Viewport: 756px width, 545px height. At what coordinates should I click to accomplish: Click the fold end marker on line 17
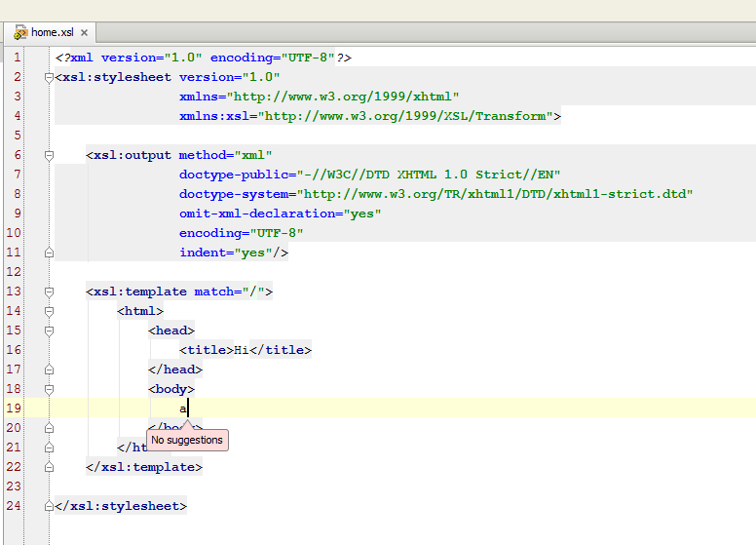coord(49,370)
